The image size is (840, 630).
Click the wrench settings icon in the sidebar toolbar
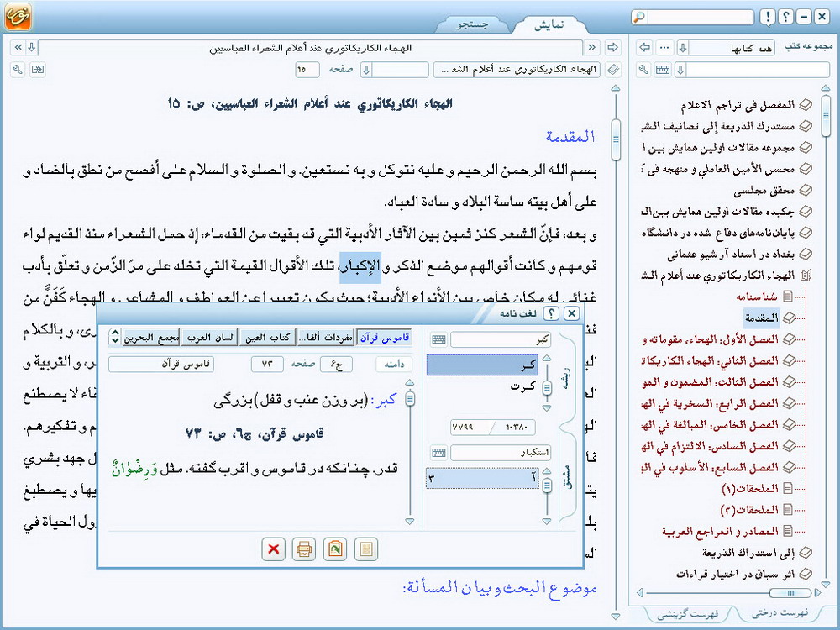coord(644,70)
